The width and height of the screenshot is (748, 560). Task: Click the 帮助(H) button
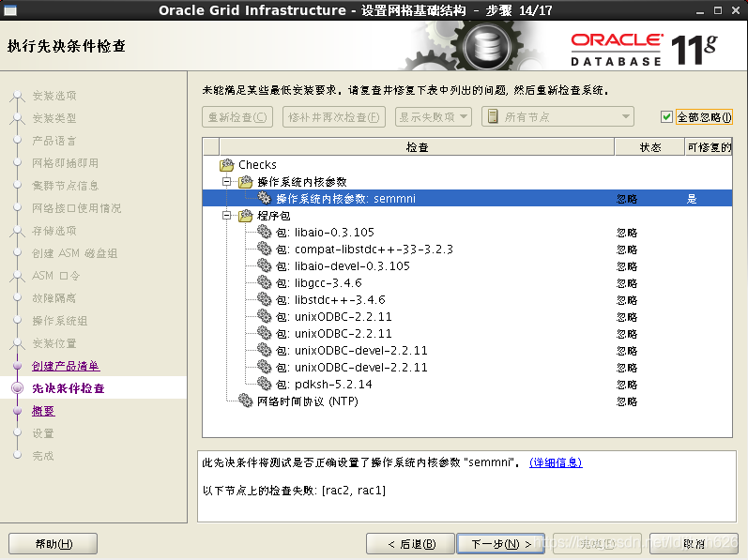[x=53, y=544]
